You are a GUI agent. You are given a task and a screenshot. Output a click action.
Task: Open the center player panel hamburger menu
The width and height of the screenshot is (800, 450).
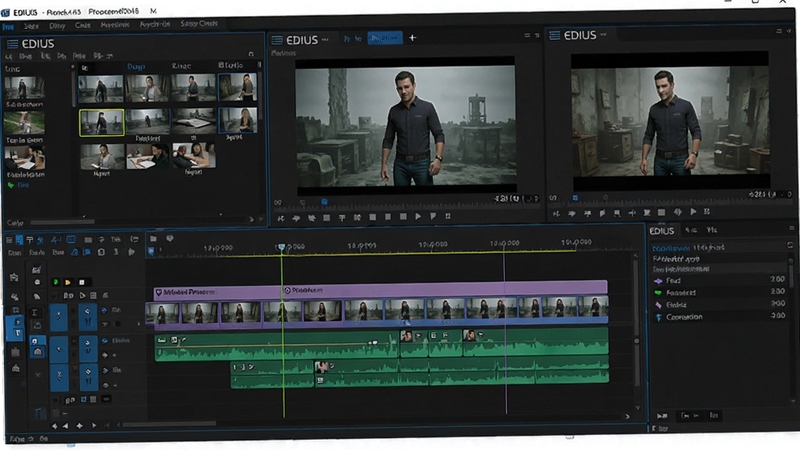(x=277, y=40)
